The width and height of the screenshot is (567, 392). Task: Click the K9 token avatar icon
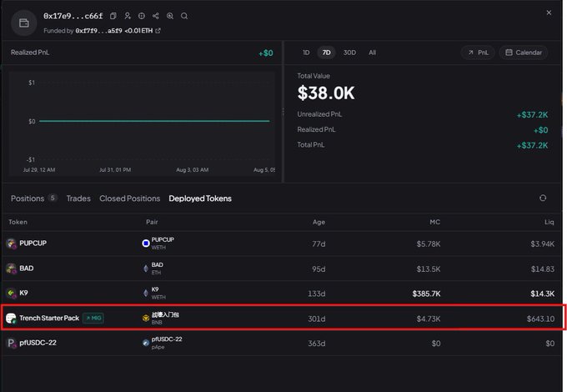point(11,294)
